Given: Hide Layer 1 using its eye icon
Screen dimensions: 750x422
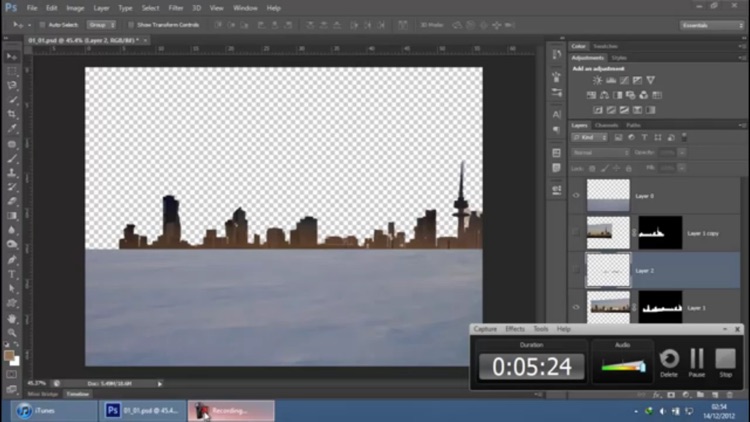Looking at the screenshot, I should tap(576, 307).
